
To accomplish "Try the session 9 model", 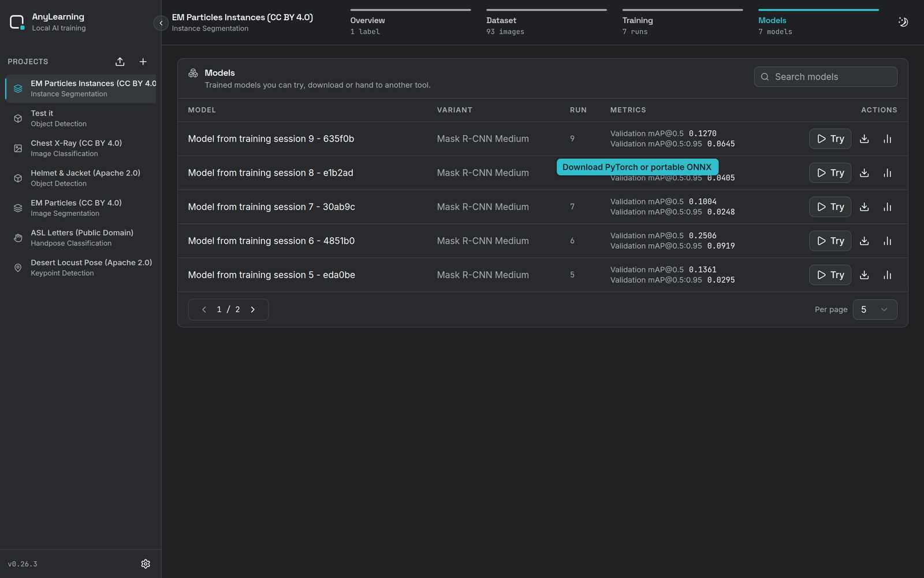I will tap(830, 139).
